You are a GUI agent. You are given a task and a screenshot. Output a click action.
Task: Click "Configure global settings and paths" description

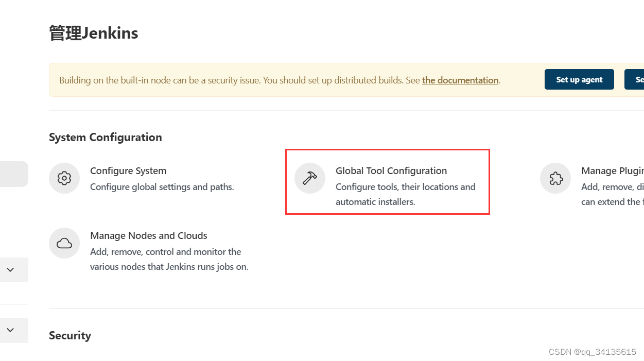(162, 187)
